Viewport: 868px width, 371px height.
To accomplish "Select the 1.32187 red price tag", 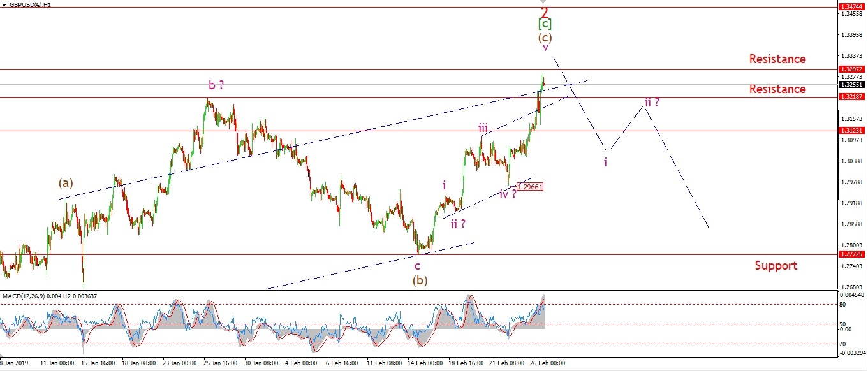I will [852, 97].
